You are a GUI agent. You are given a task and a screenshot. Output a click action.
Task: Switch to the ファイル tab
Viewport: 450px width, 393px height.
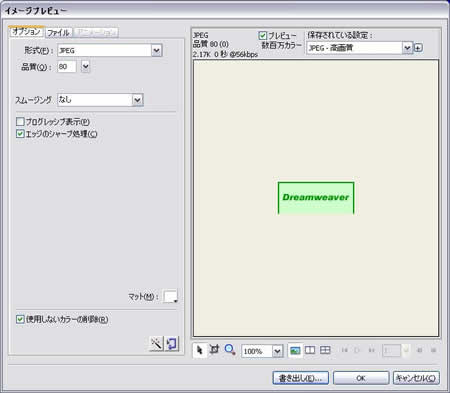click(x=58, y=33)
